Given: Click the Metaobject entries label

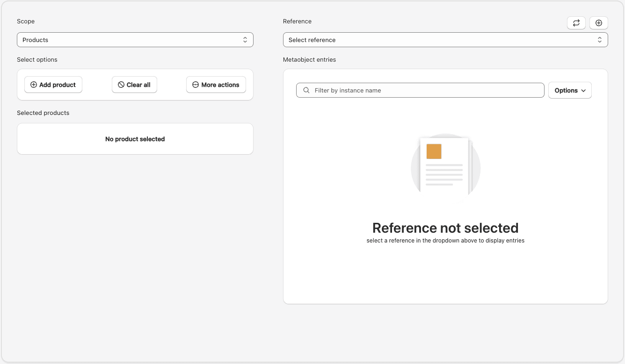Looking at the screenshot, I should [x=309, y=59].
